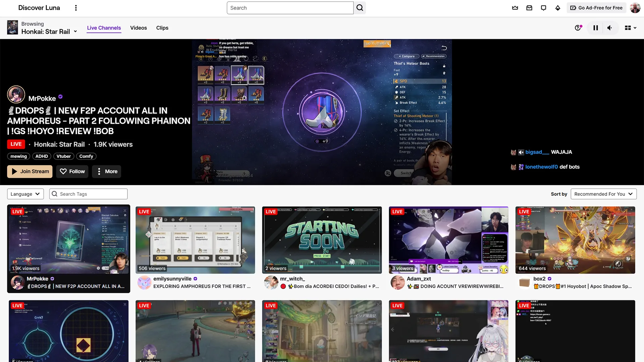Screen dimensions: 644x362
Task: Select the Comfy tag
Action: [86, 156]
